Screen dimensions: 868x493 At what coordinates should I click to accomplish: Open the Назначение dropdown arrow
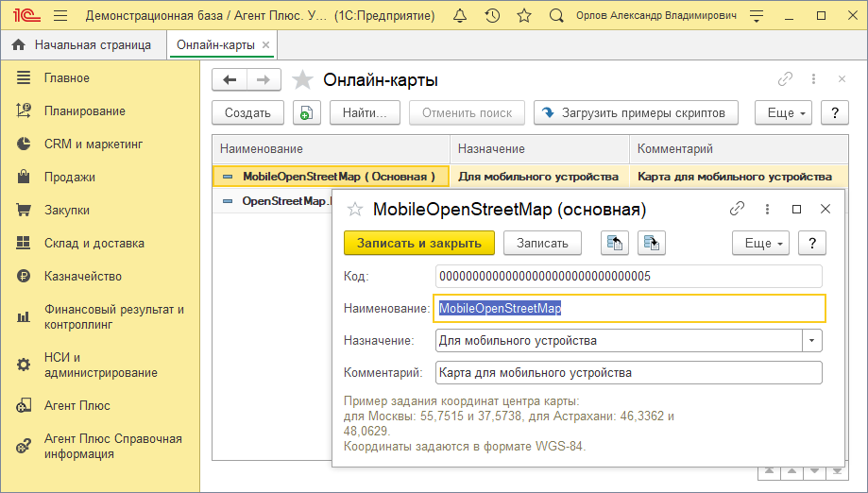coord(812,340)
